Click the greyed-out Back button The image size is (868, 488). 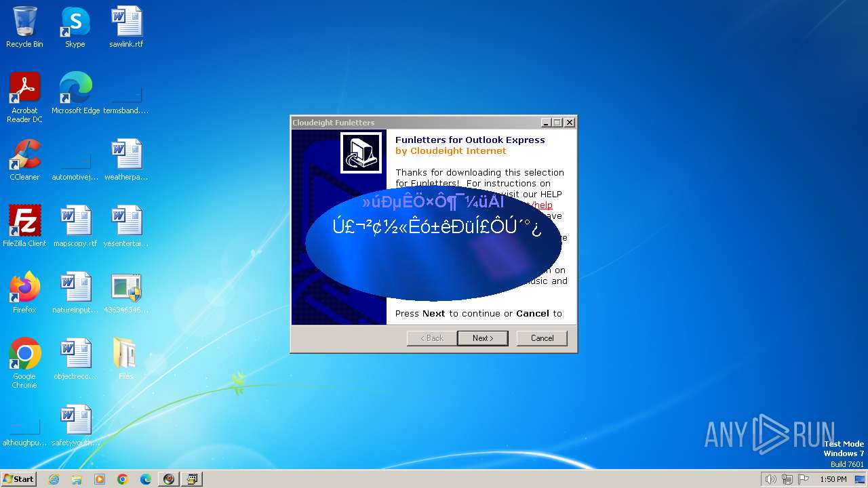point(432,338)
